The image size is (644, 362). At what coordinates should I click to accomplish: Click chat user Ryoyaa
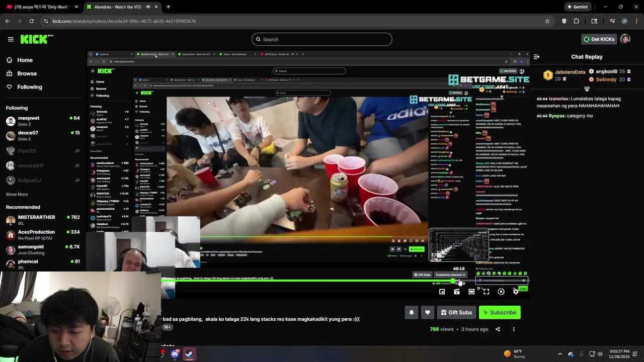pos(556,116)
